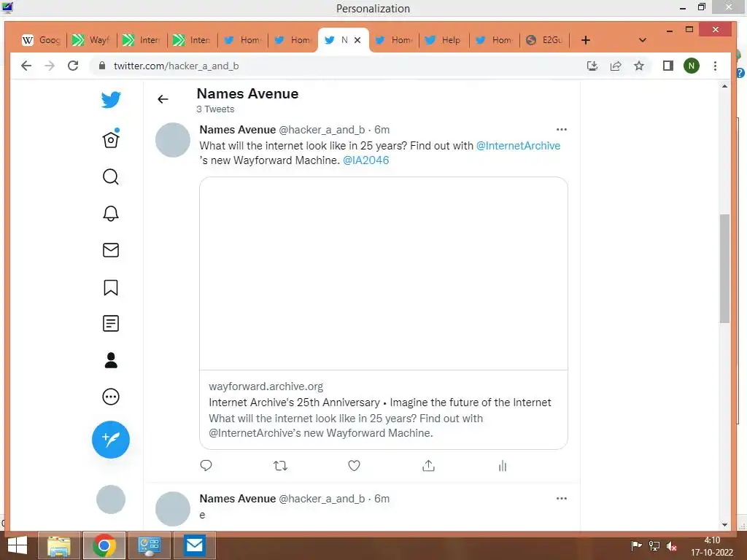Bookmark this page with star icon
Viewport: 747px width, 560px height.
tap(639, 66)
